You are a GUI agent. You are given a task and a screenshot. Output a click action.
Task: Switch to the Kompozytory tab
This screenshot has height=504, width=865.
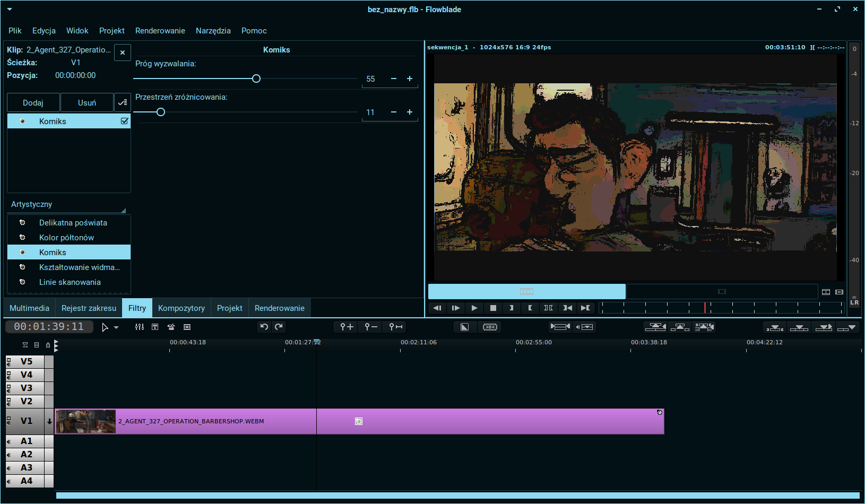[181, 308]
